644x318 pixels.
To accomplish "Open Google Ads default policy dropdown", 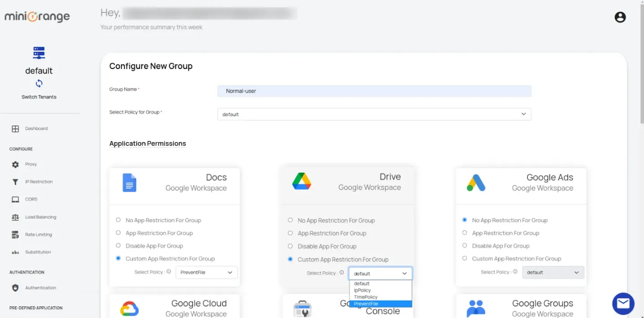I will 553,272.
